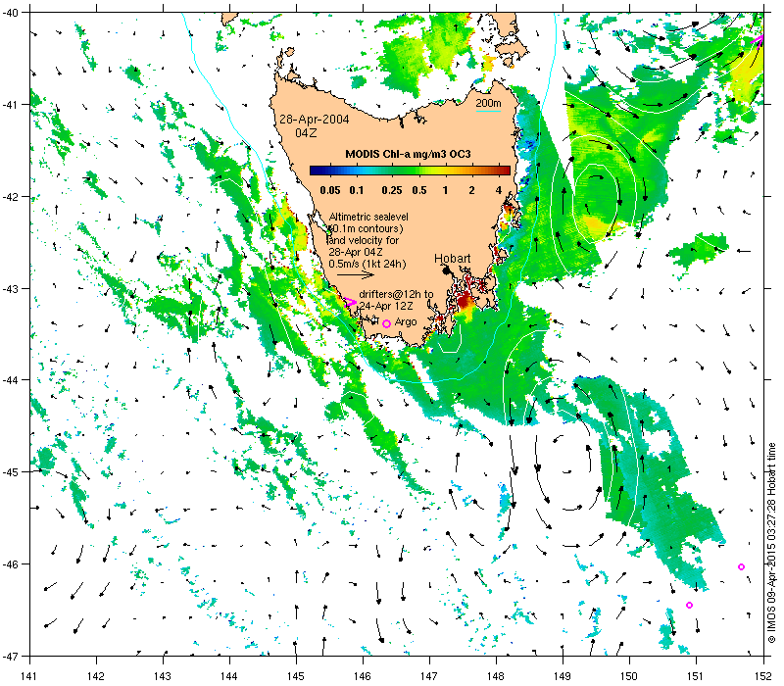This screenshot has width=784, height=686.
Task: Click the 'Hobart' city label
Action: point(452,259)
